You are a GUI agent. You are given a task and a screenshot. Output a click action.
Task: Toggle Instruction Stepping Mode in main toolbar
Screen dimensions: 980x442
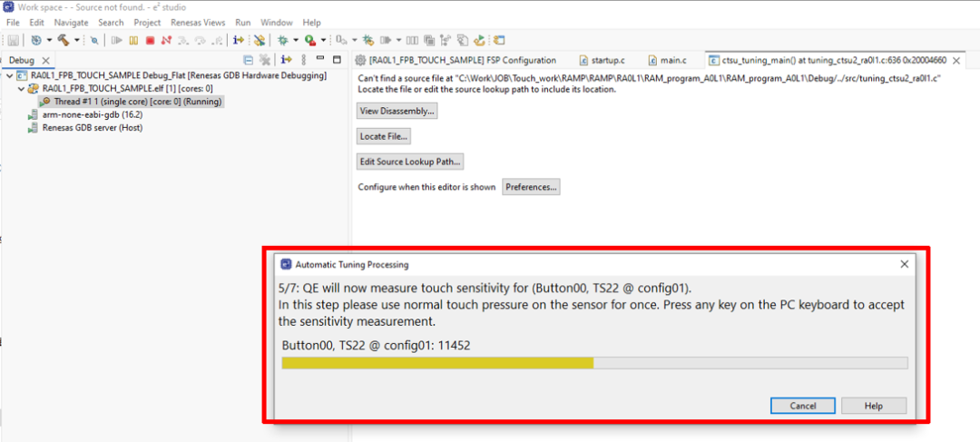tap(238, 40)
